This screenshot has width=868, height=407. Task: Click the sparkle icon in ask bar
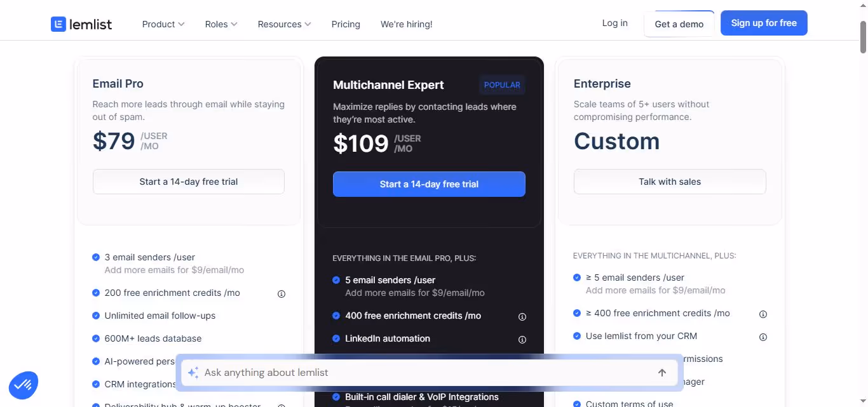[193, 373]
